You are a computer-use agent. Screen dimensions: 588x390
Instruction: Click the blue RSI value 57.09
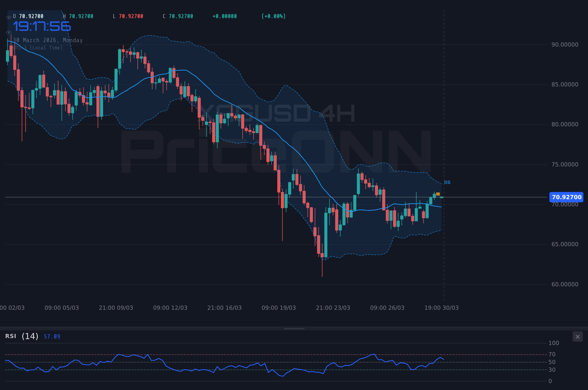click(51, 336)
